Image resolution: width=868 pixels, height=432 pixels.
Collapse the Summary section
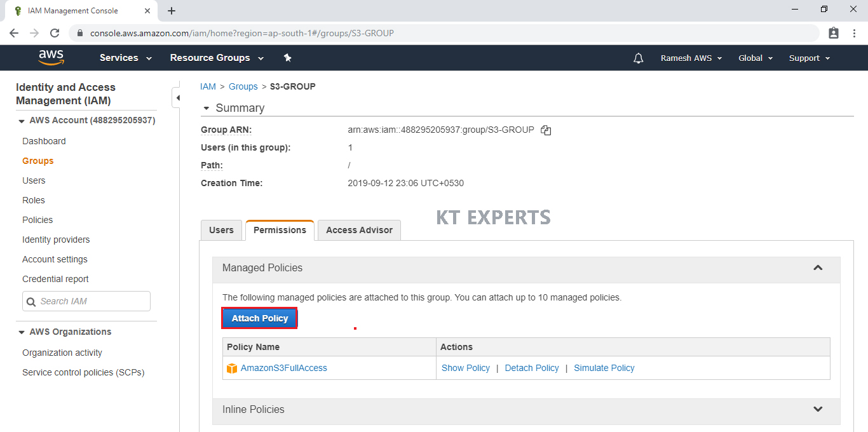click(x=206, y=109)
